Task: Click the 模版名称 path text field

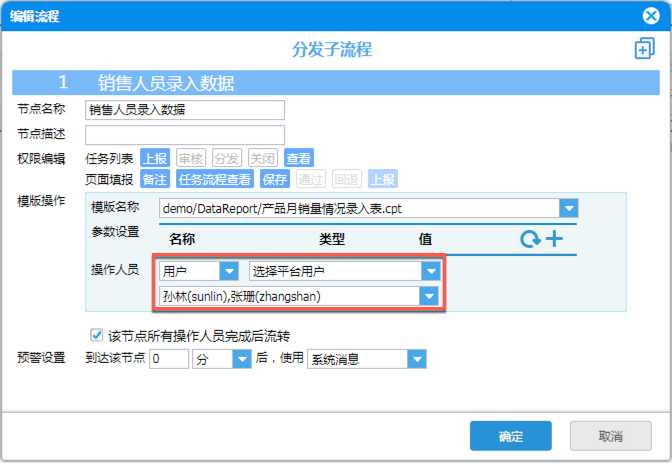Action: (359, 209)
